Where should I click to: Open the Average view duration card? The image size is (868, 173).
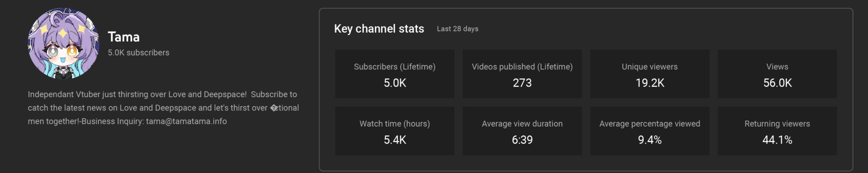point(522,131)
